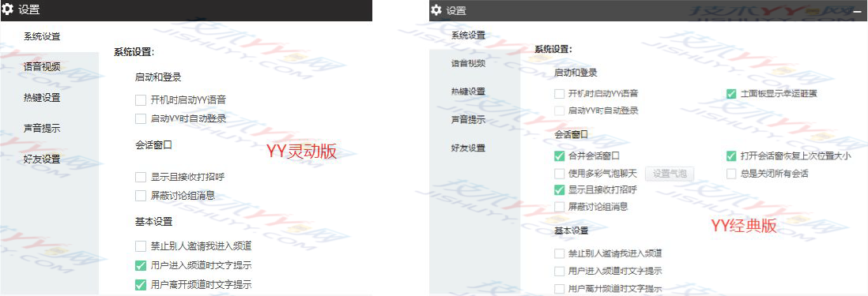
Task: Check 屏蔽讨论组消息 in right window
Action: pyautogui.click(x=559, y=207)
